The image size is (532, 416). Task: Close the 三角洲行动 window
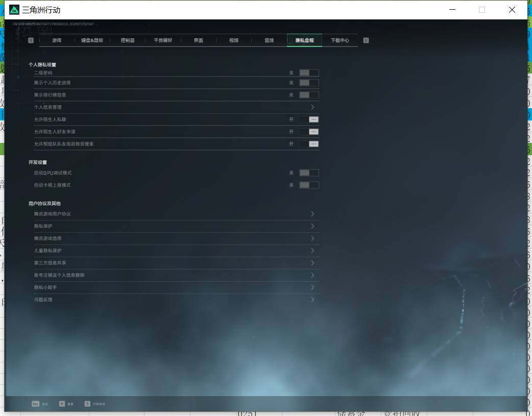512,10
